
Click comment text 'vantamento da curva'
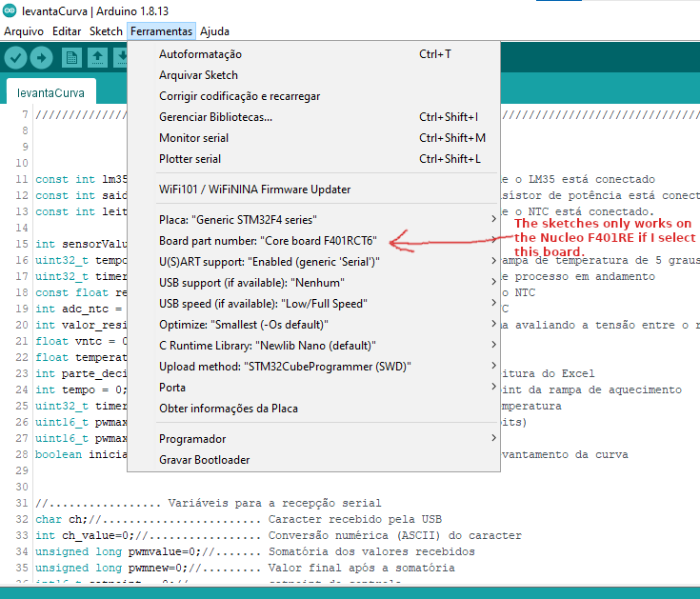coord(565,454)
